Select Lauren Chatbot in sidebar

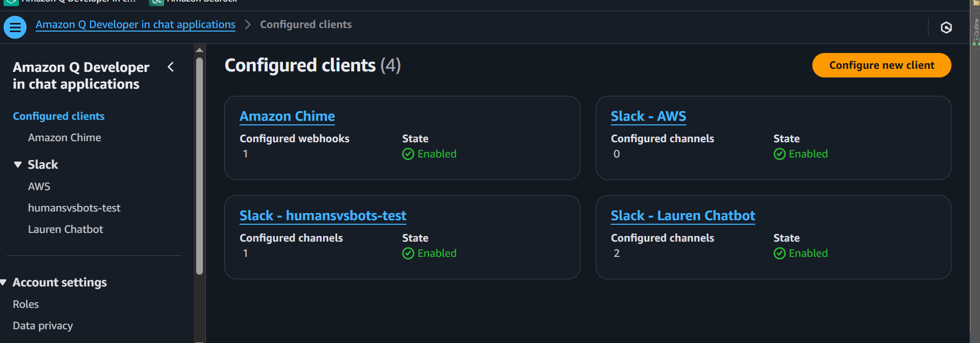pos(66,229)
